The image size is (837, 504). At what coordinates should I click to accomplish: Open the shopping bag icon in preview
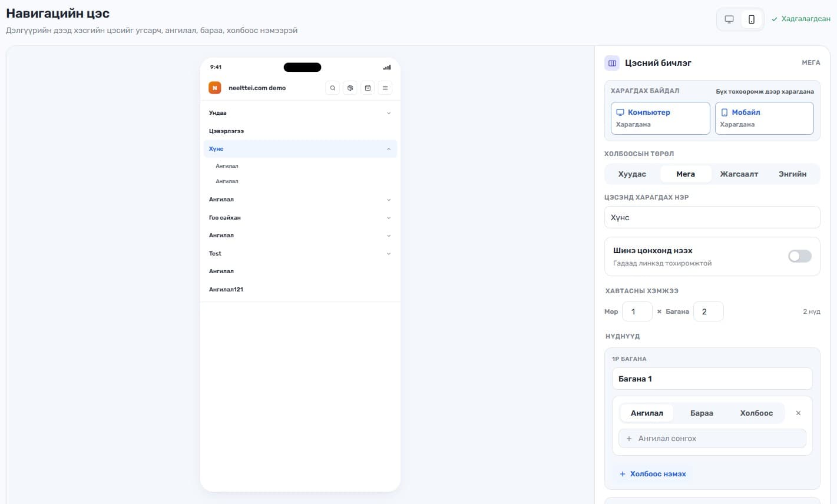pyautogui.click(x=368, y=88)
